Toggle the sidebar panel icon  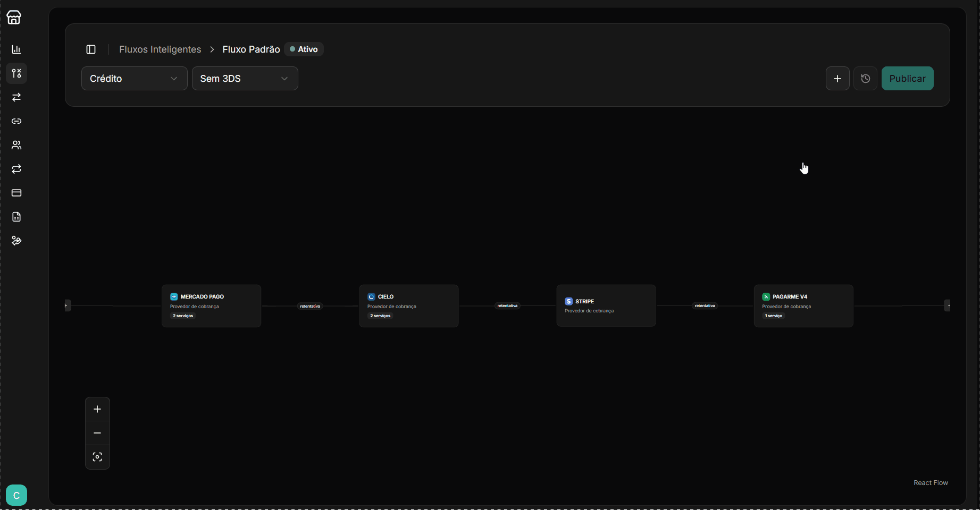[x=91, y=49]
